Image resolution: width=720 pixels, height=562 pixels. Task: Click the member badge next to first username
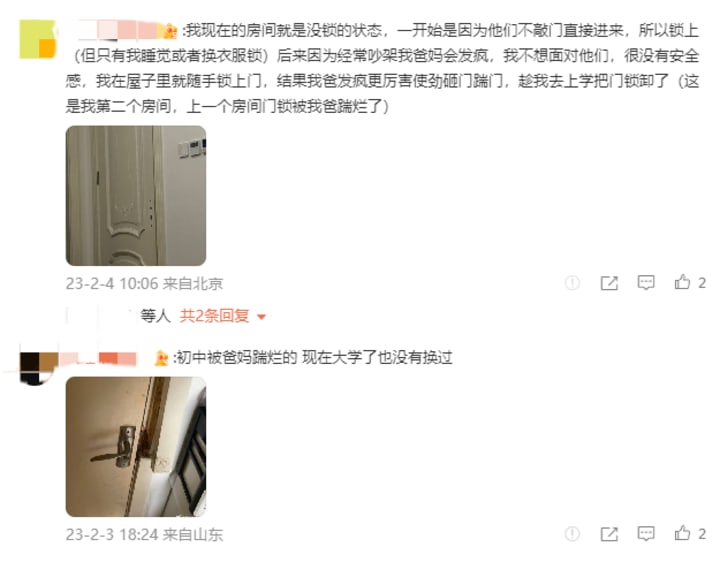coord(170,31)
